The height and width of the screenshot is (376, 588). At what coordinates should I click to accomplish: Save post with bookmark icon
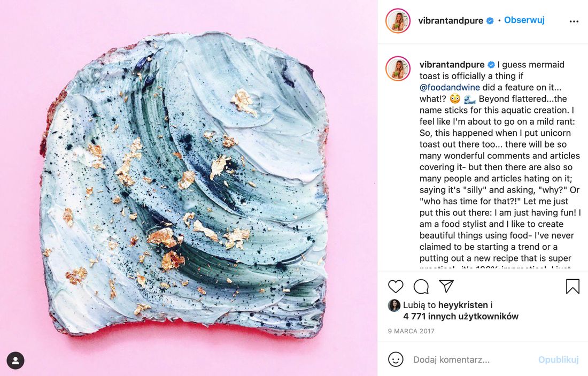tap(572, 286)
